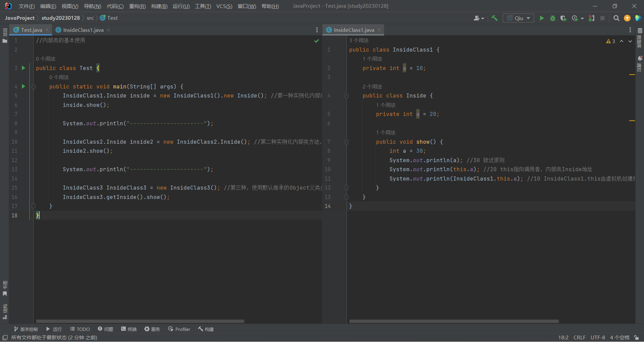The image size is (644, 342).
Task: Build project with the hammer icon
Action: point(494,18)
